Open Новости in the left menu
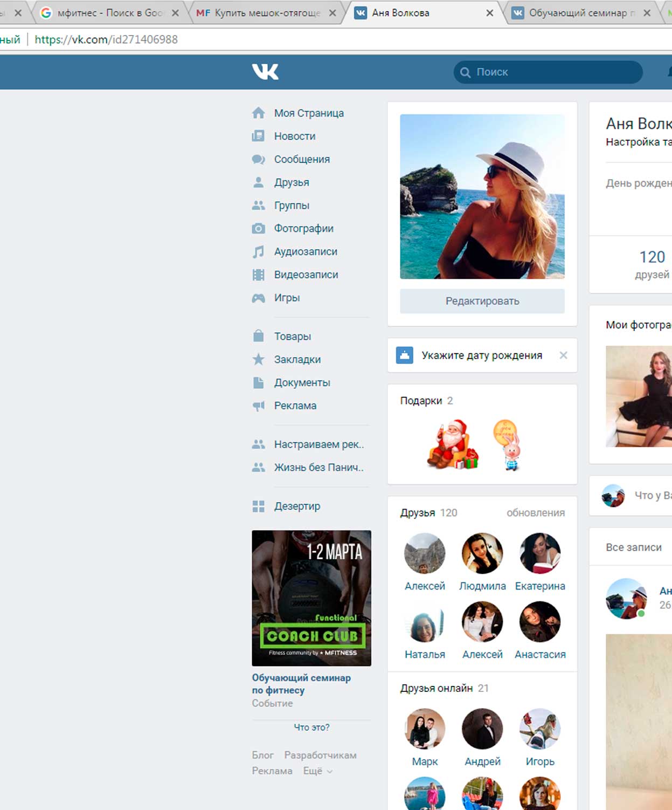 coord(295,136)
